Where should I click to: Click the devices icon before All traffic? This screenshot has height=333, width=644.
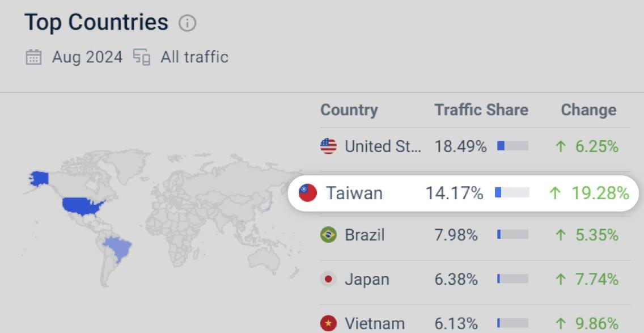[142, 57]
